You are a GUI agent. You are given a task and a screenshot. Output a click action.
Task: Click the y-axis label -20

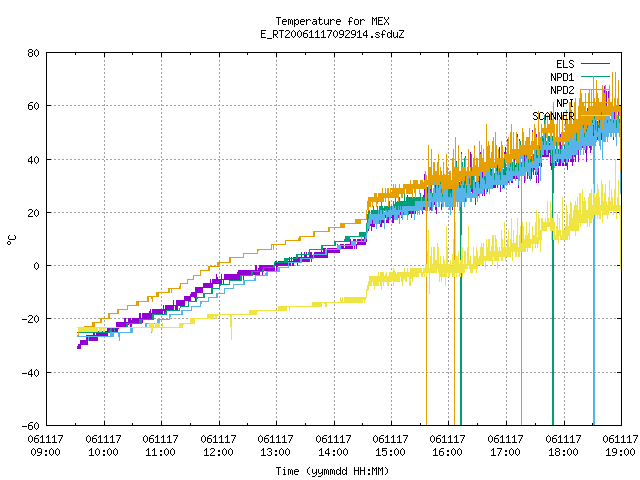pyautogui.click(x=31, y=319)
